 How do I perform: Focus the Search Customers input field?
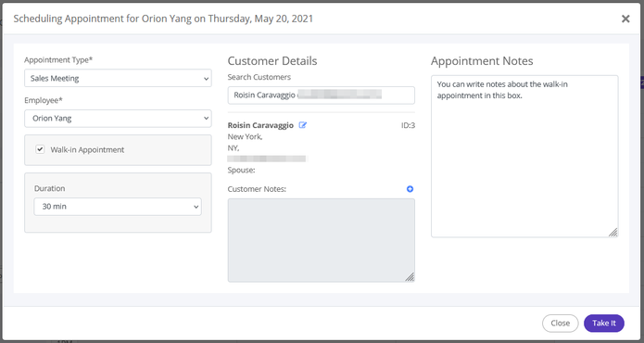(322, 95)
